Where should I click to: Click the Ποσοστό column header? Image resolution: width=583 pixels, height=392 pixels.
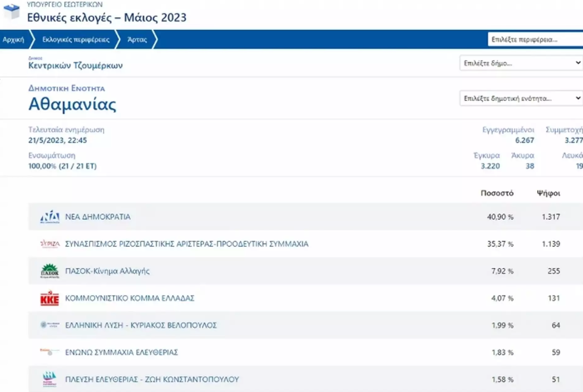[497, 193]
